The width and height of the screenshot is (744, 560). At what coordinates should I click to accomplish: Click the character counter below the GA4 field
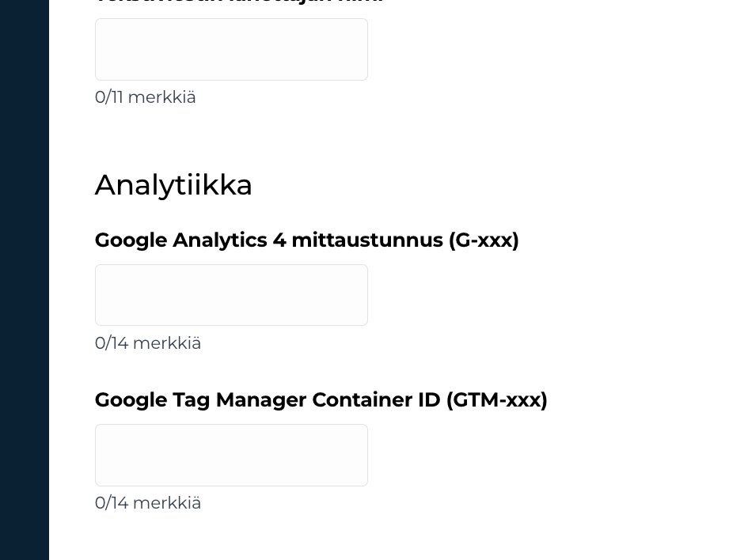click(x=147, y=343)
